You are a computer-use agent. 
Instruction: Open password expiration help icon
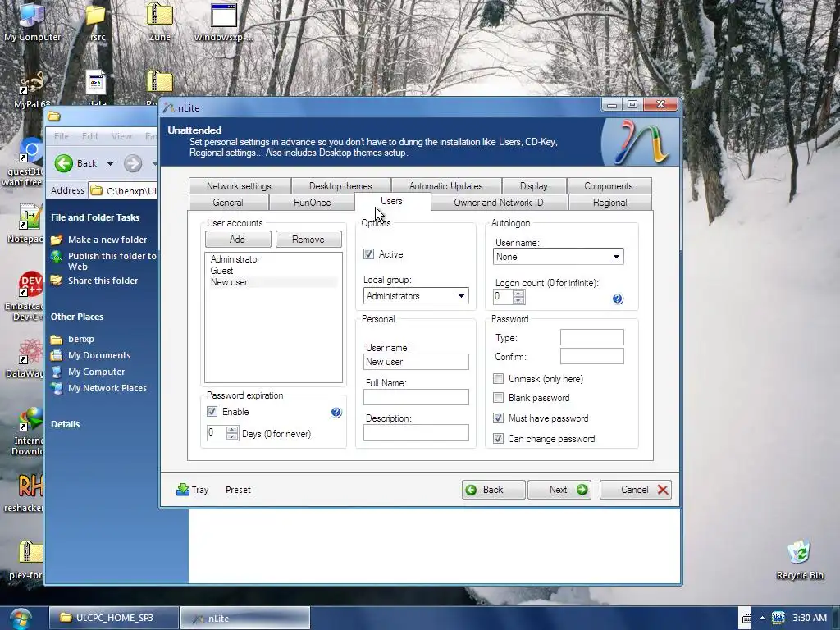click(x=336, y=412)
